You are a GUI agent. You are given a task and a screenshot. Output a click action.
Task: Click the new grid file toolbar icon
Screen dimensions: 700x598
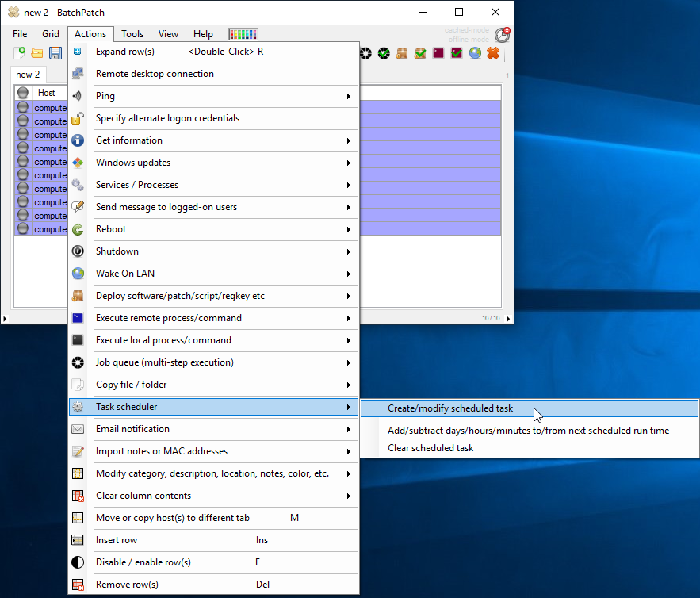pyautogui.click(x=19, y=53)
